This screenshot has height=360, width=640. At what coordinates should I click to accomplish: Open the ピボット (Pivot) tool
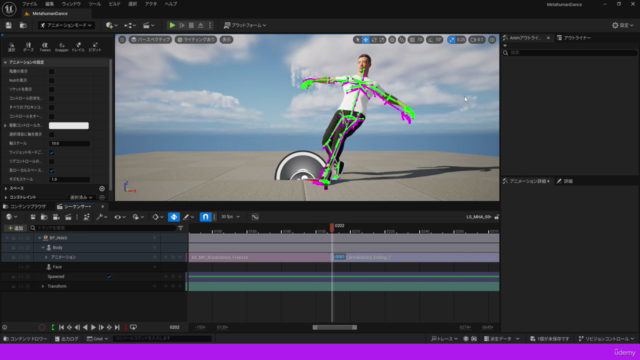[x=95, y=47]
